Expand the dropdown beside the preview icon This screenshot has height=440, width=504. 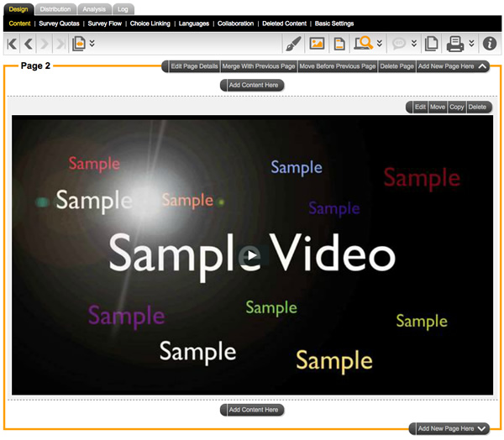click(380, 44)
